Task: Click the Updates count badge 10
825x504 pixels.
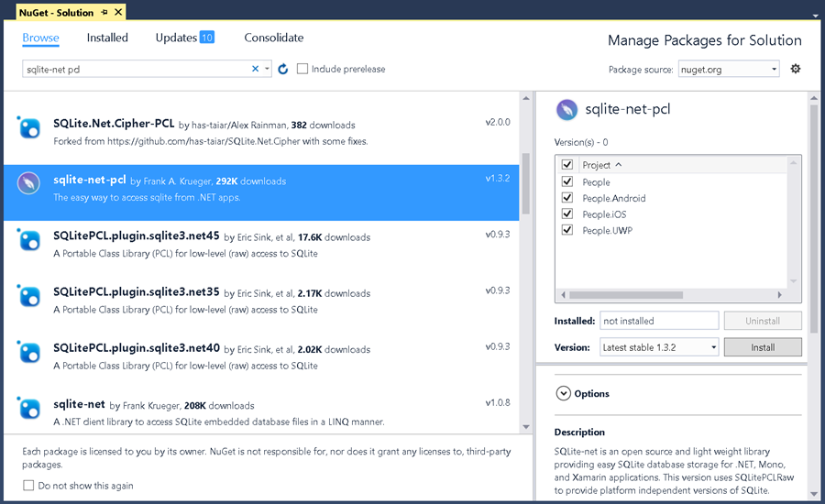Action: (x=207, y=38)
